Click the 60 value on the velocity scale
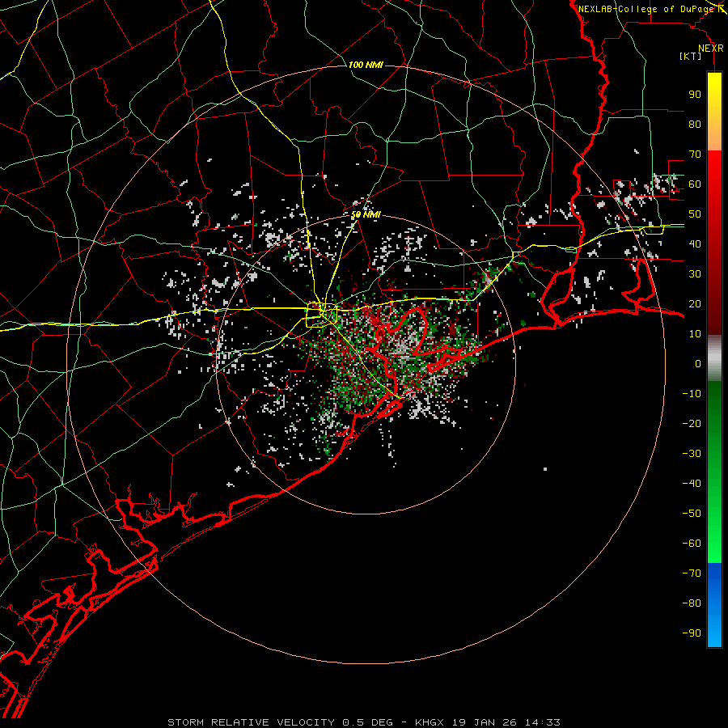 [x=695, y=184]
